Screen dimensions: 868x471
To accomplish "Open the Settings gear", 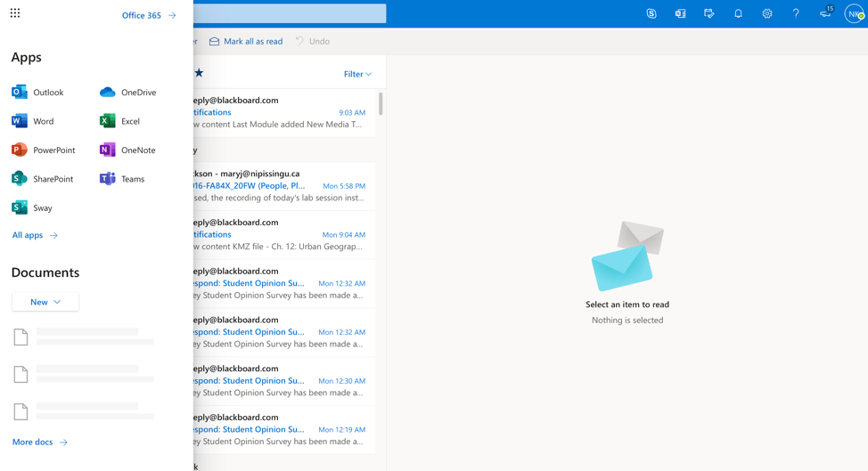I will click(766, 14).
